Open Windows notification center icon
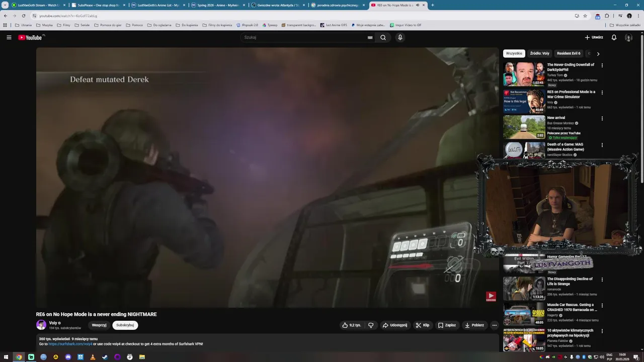 coord(636,357)
